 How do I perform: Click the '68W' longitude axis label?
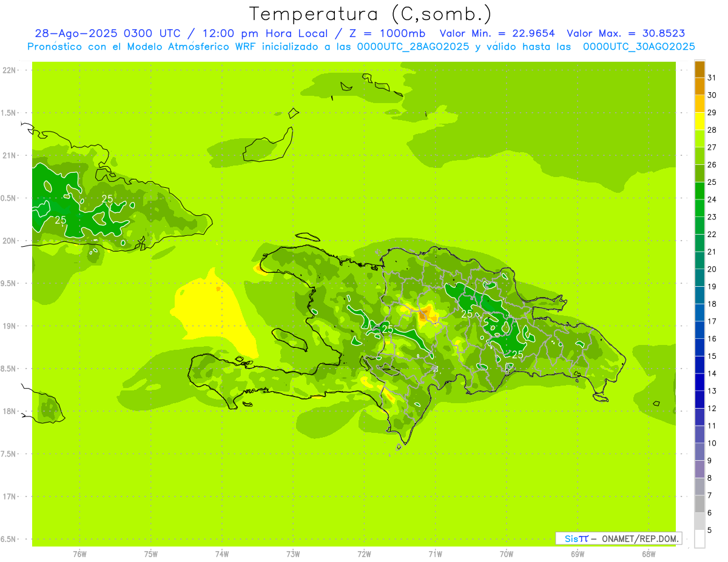pos(648,554)
